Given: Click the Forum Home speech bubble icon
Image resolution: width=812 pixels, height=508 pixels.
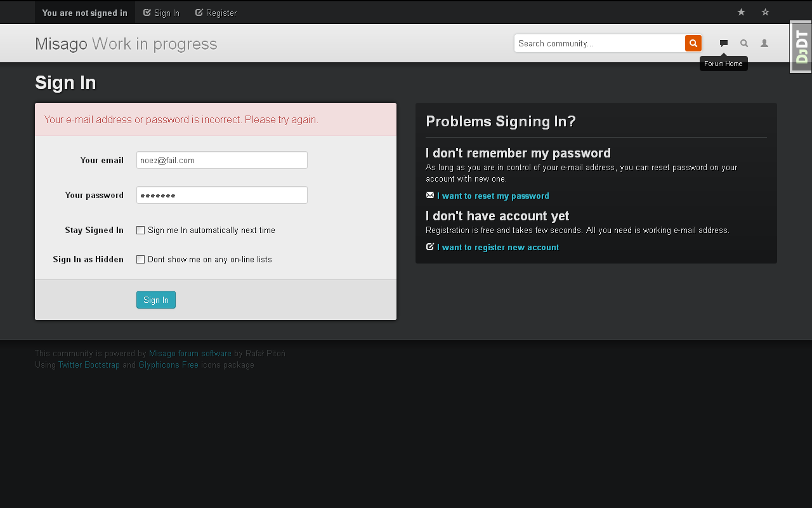Looking at the screenshot, I should [723, 43].
